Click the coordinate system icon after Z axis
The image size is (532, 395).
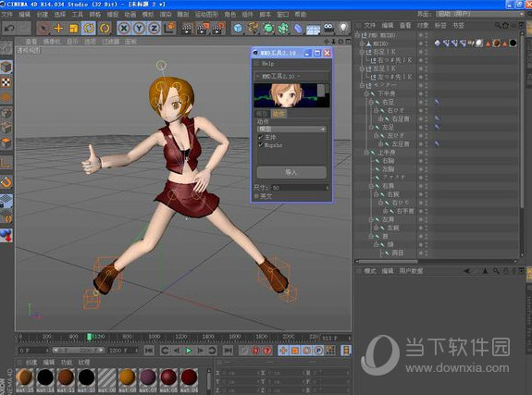(169, 28)
